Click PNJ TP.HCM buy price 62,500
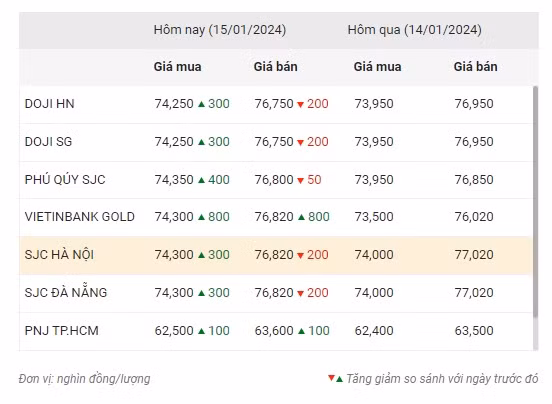Image resolution: width=552 pixels, height=404 pixels. coord(174,331)
